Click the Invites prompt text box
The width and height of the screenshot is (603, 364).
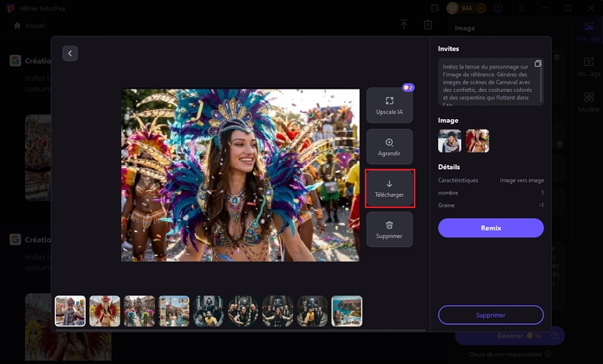point(491,82)
